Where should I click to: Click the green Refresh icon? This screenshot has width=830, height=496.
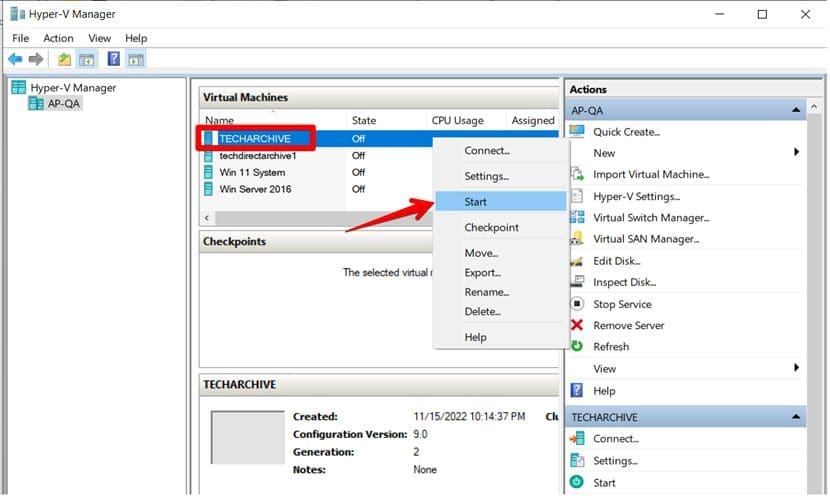coord(577,346)
